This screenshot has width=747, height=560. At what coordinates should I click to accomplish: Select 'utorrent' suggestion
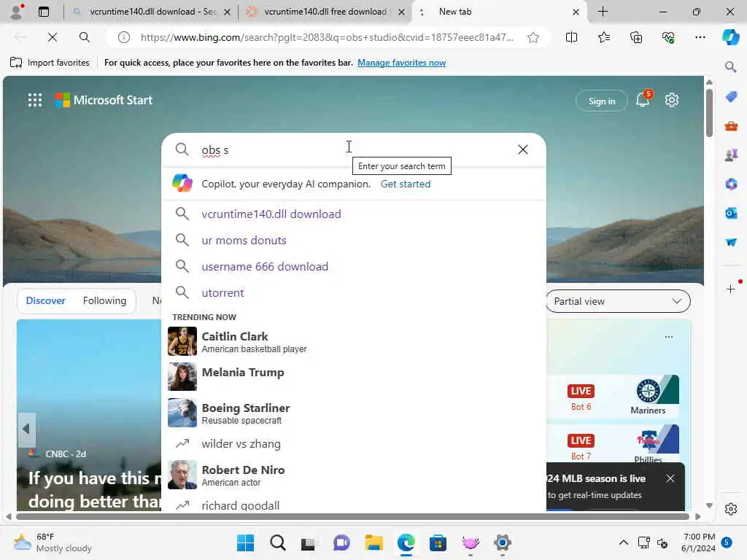pyautogui.click(x=354, y=292)
